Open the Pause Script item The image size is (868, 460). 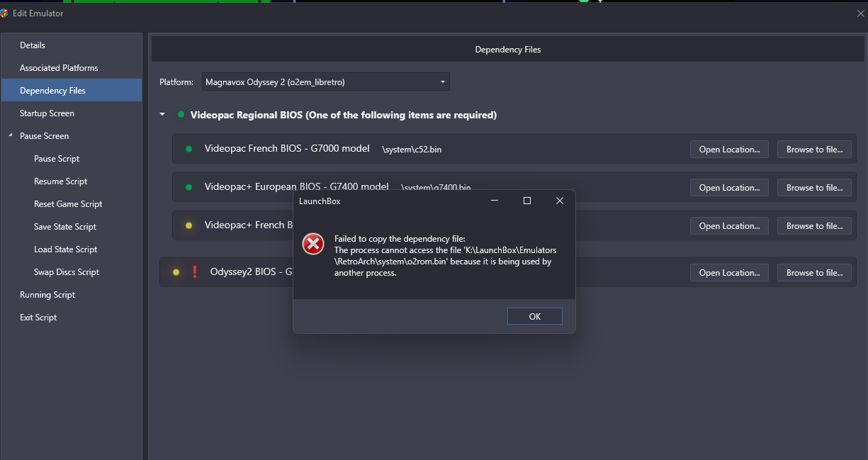(57, 159)
